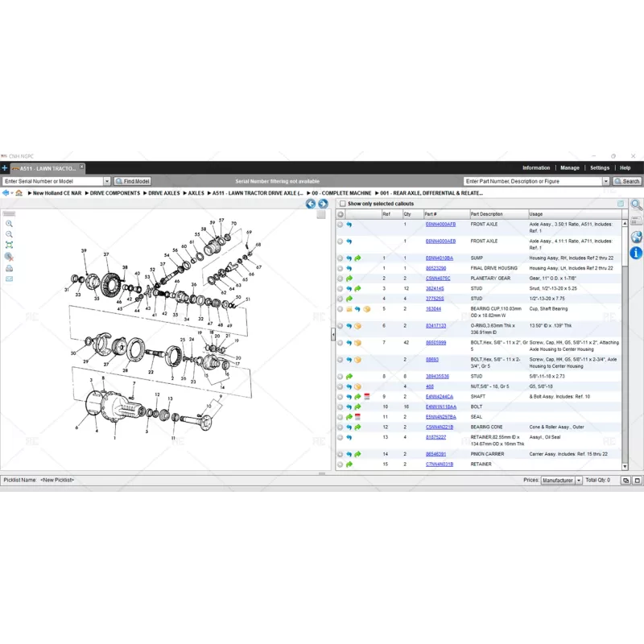Click the Fit-to-window zoom icon

click(9, 245)
